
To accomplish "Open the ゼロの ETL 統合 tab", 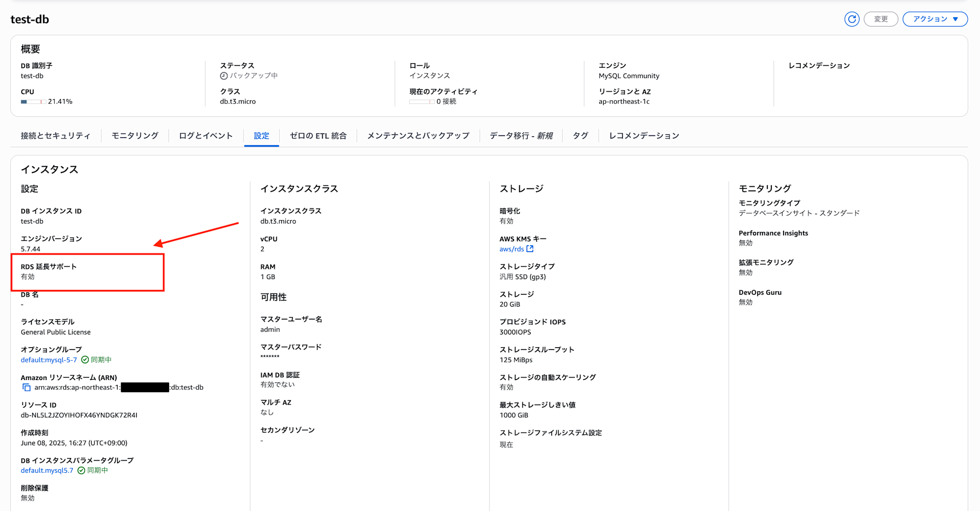I will click(318, 135).
